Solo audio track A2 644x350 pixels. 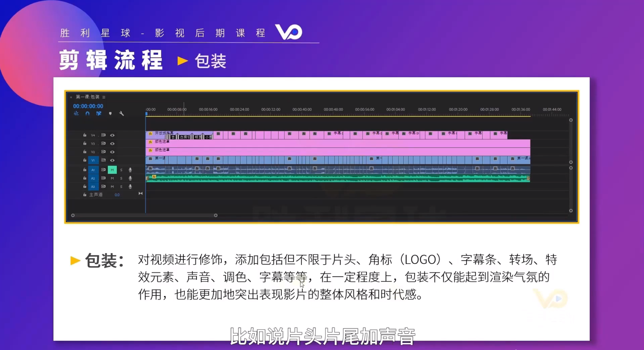click(x=121, y=178)
